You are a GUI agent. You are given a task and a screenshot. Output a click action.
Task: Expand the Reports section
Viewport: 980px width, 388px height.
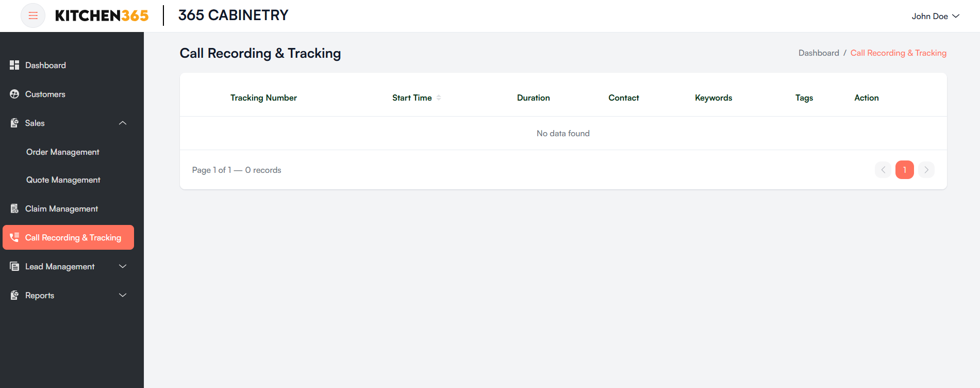pyautogui.click(x=122, y=295)
